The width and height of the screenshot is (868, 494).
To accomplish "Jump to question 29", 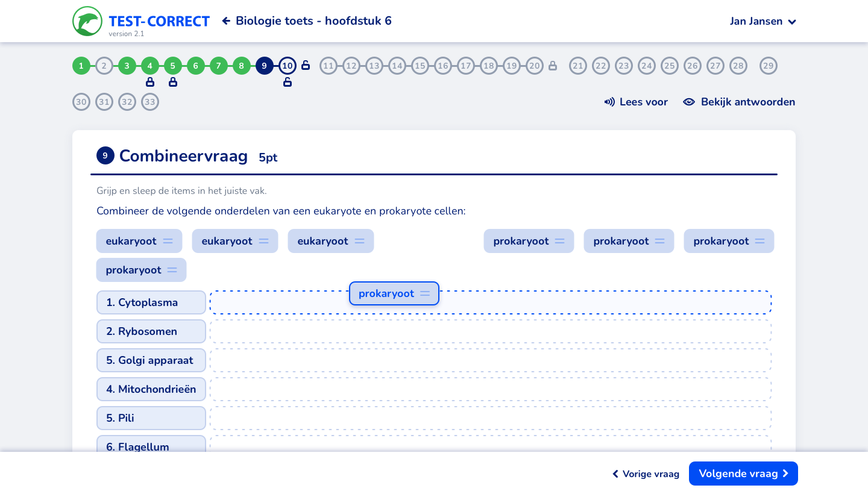I will 769,66.
